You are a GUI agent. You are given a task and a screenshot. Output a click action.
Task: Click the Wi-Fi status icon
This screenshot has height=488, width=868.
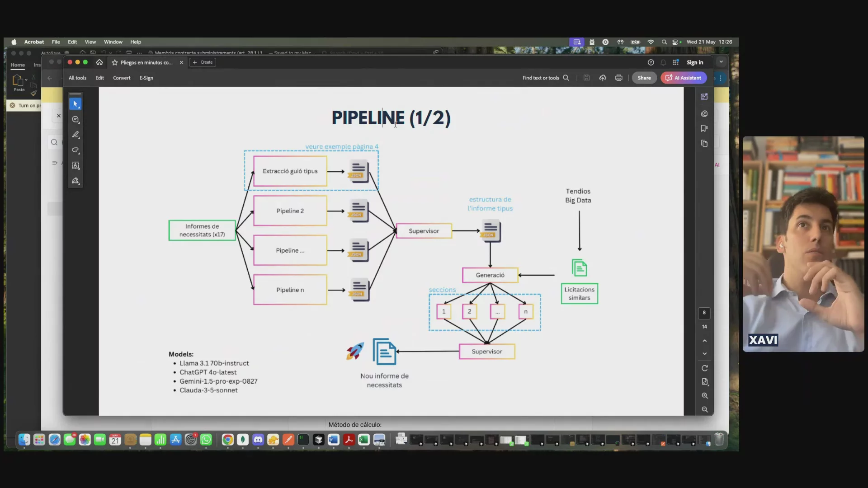click(651, 42)
